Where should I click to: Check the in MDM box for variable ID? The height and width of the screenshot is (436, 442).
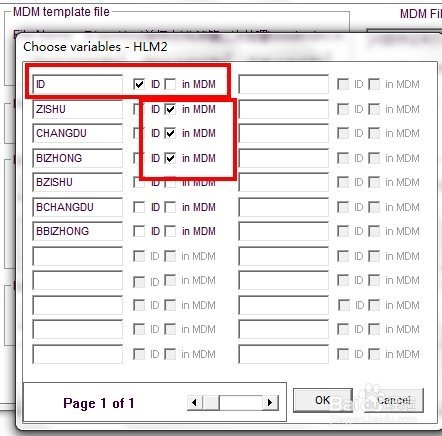point(170,84)
